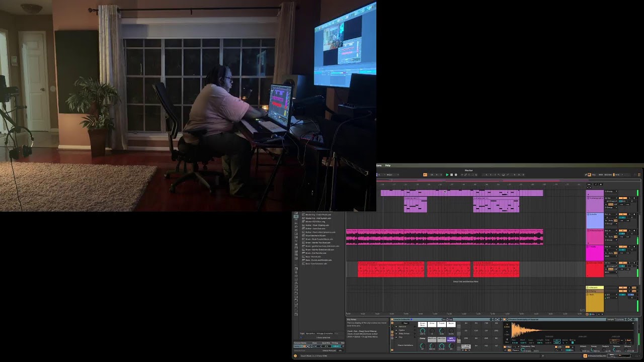Viewport: 644px width, 362px height.
Task: Open the Help menu
Action: coord(388,165)
